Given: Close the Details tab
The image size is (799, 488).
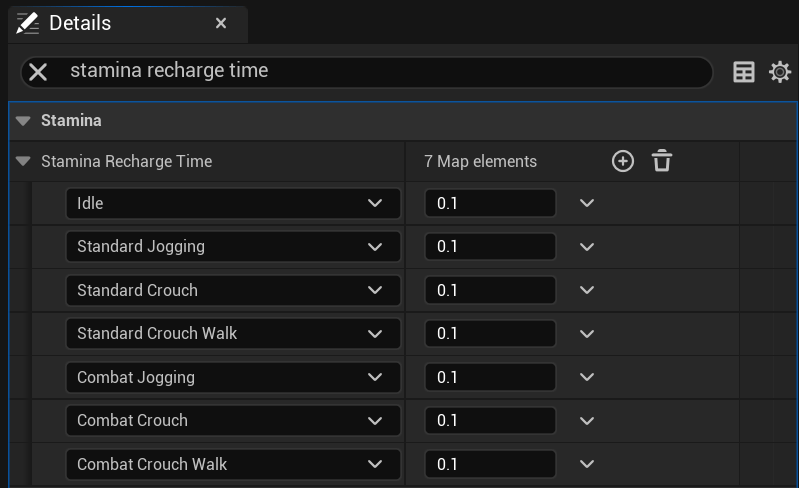Looking at the screenshot, I should (221, 23).
